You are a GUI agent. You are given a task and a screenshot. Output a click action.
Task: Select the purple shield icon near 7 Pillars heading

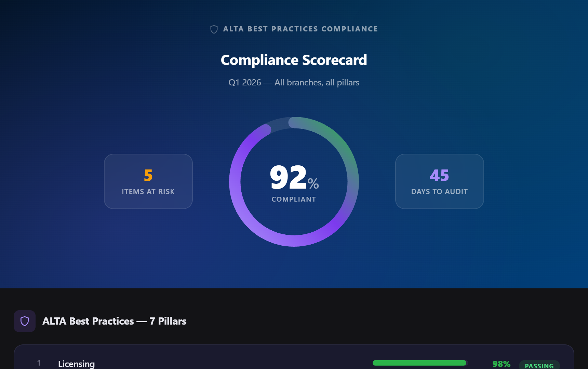(25, 321)
